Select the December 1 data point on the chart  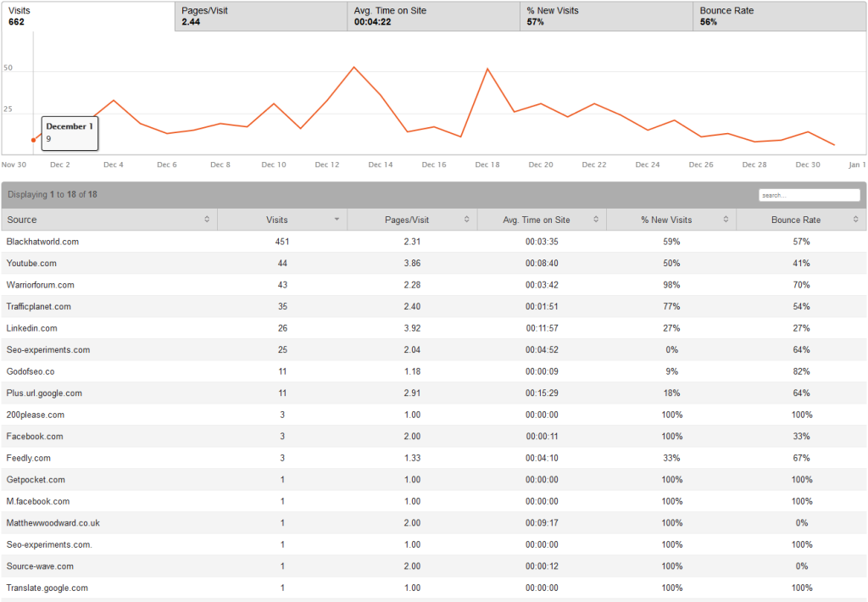pos(34,138)
